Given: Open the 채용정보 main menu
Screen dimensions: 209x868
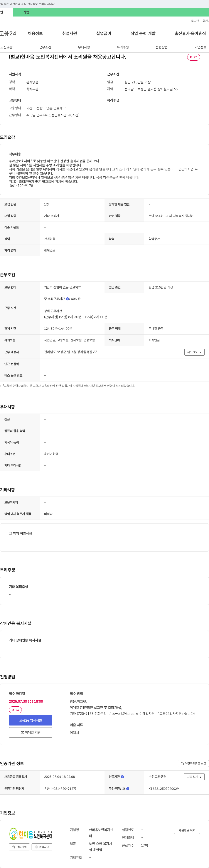Looking at the screenshot, I should (35, 33).
